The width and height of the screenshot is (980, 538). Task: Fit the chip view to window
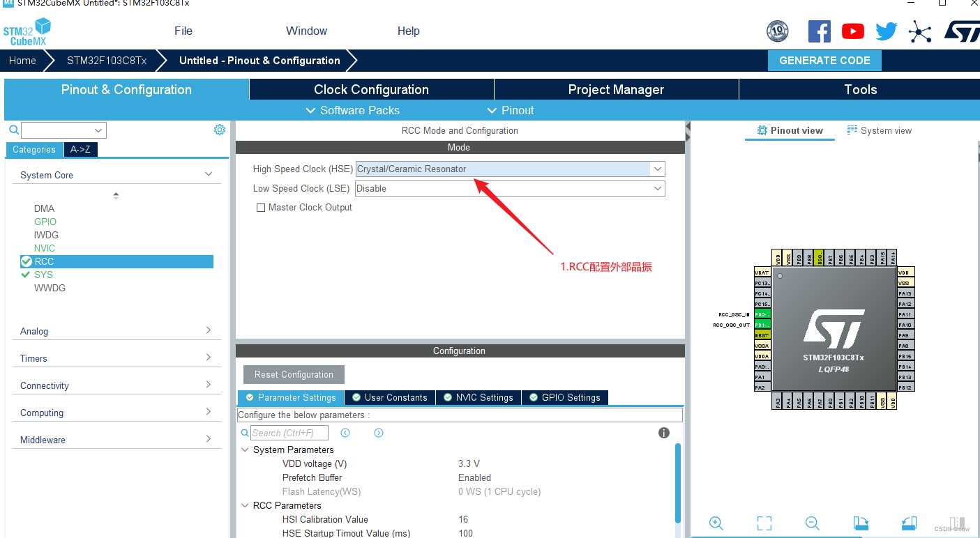click(764, 523)
